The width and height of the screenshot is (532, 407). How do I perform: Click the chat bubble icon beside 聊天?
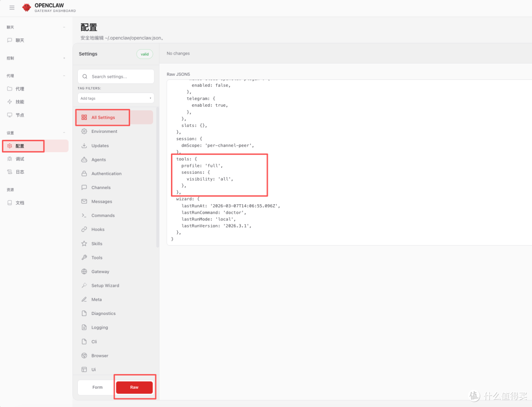click(x=9, y=40)
